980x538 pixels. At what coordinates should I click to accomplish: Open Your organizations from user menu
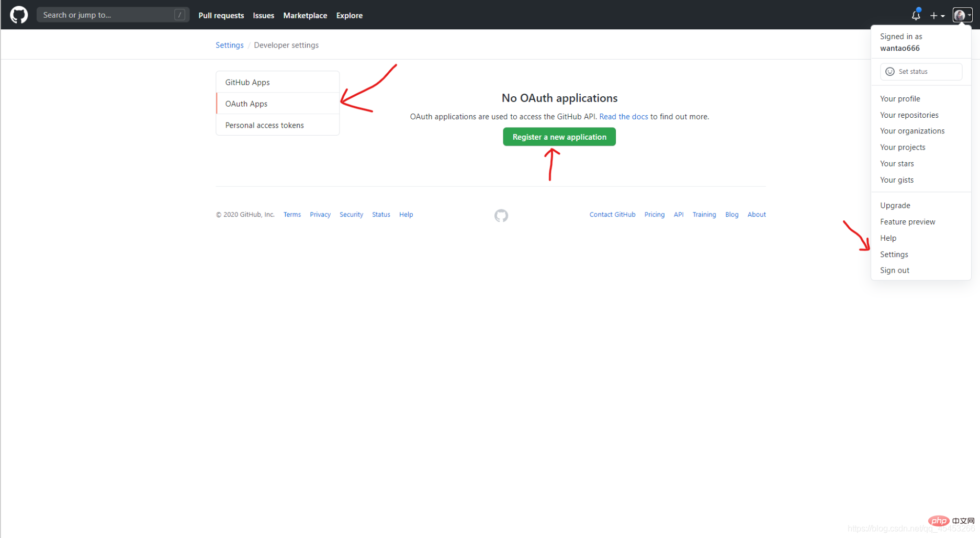pyautogui.click(x=913, y=131)
